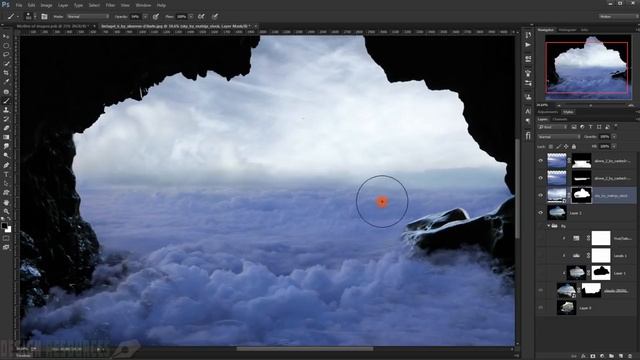640x360 pixels.
Task: Toggle visibility of Layer 0
Action: pos(541,308)
